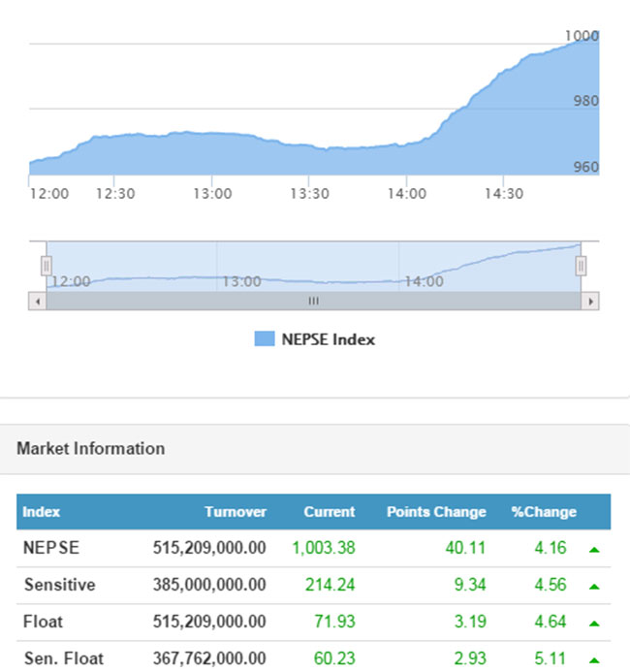This screenshot has height=672, width=630.
Task: Click NEPSE points change 40.11
Action: click(x=465, y=548)
